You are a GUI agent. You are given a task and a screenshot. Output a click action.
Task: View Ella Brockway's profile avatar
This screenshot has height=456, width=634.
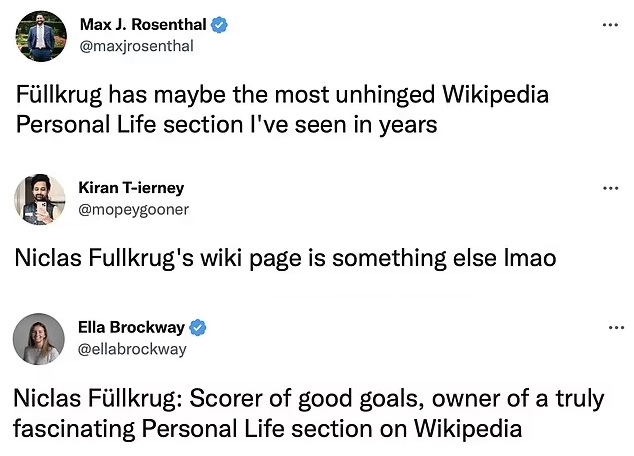[x=39, y=338]
